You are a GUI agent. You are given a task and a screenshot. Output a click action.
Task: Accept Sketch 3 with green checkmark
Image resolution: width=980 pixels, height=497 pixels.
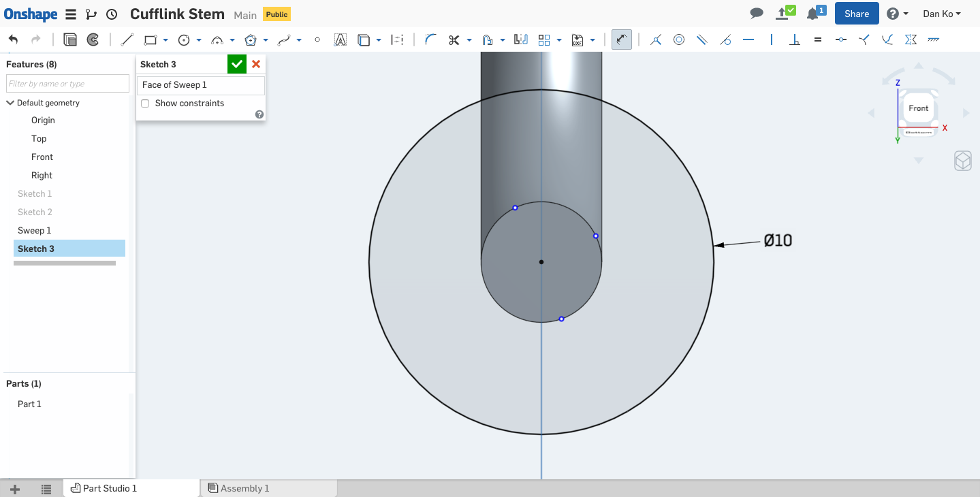237,64
